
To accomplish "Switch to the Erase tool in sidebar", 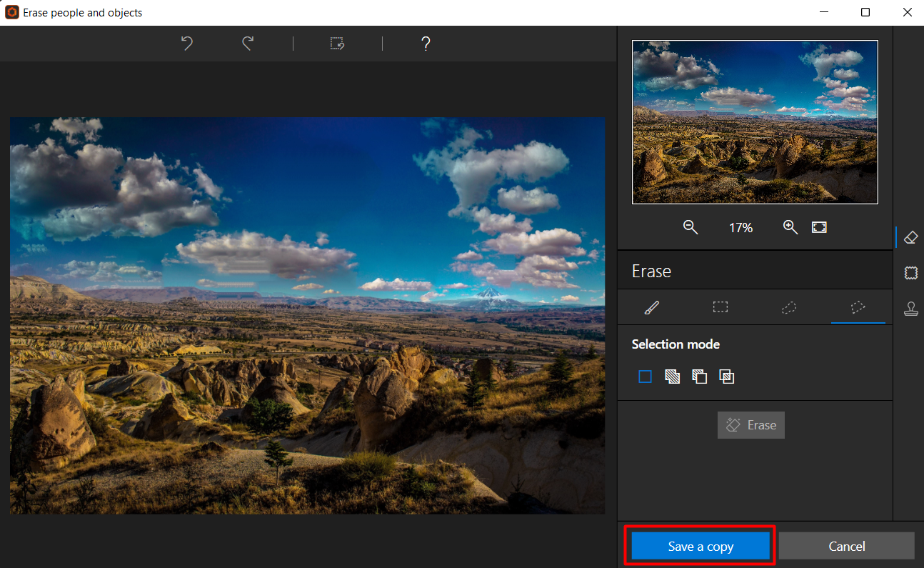I will click(x=910, y=236).
